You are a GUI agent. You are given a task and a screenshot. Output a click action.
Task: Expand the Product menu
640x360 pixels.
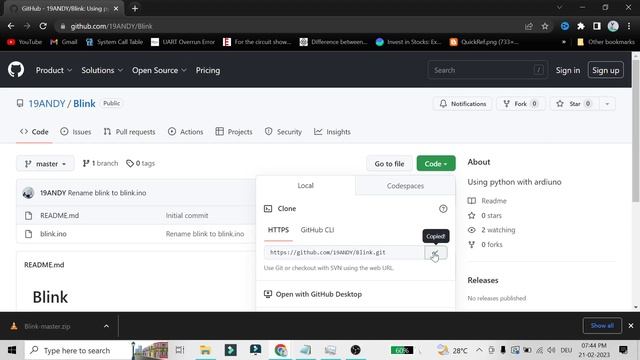click(x=54, y=70)
